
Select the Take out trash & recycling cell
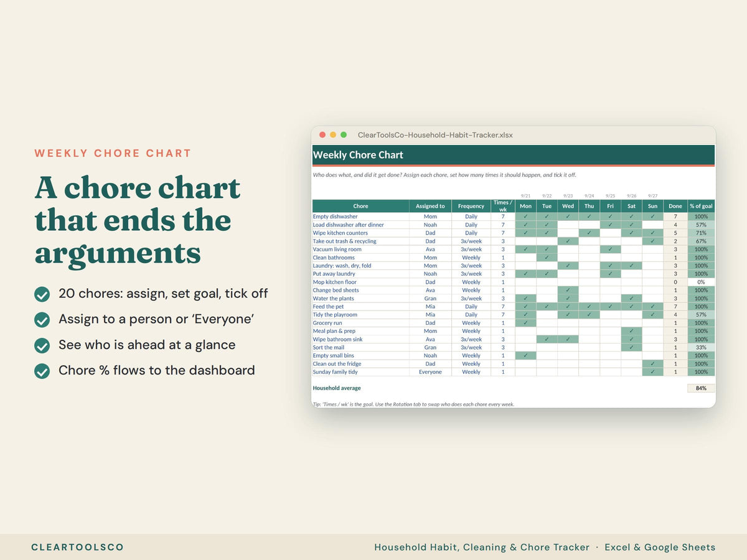[360, 241]
